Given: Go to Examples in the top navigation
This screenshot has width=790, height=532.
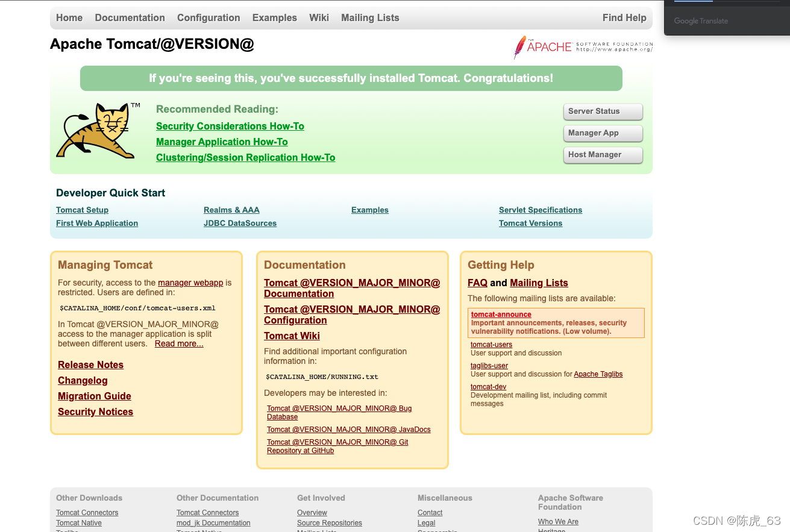Looking at the screenshot, I should (275, 18).
